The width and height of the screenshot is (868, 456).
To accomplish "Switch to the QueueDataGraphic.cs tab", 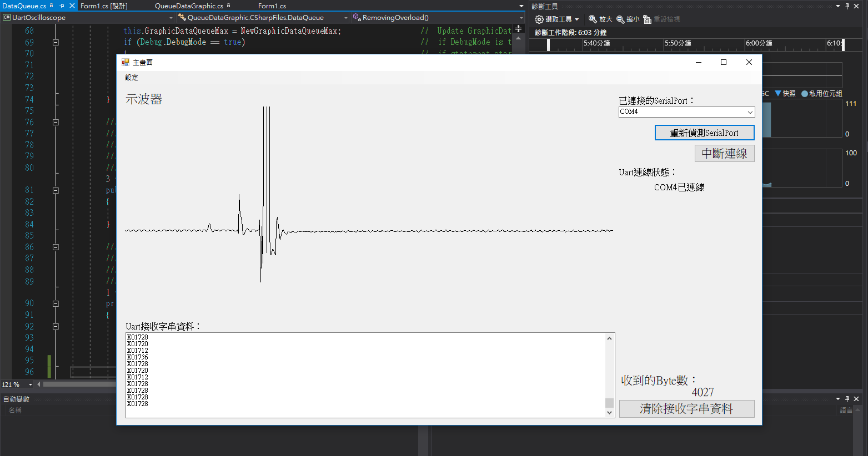I will click(x=189, y=6).
